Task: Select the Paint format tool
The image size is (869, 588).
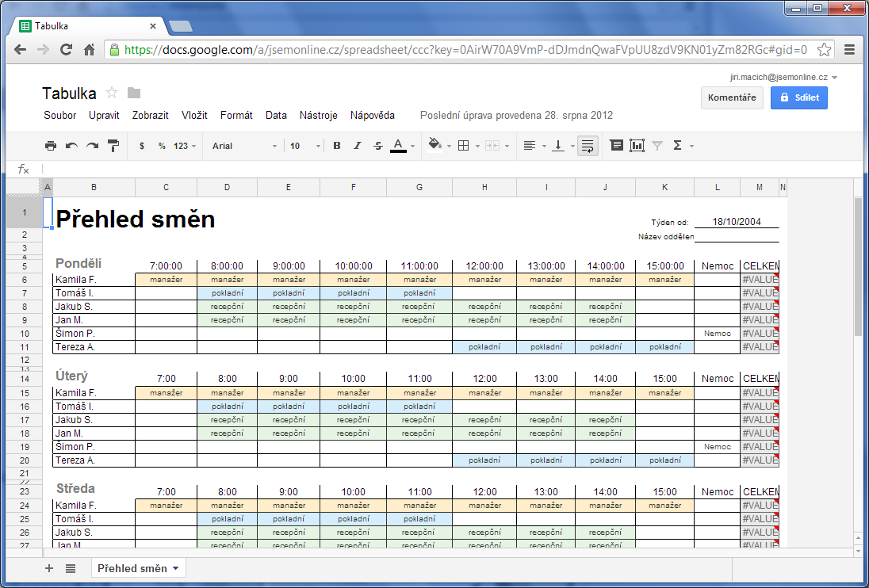Action: pos(113,146)
